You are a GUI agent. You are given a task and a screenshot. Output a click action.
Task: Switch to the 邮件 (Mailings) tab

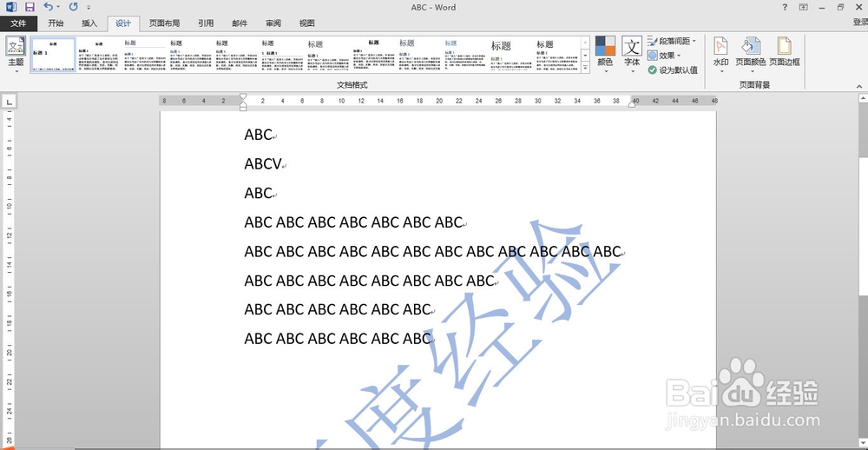click(240, 23)
